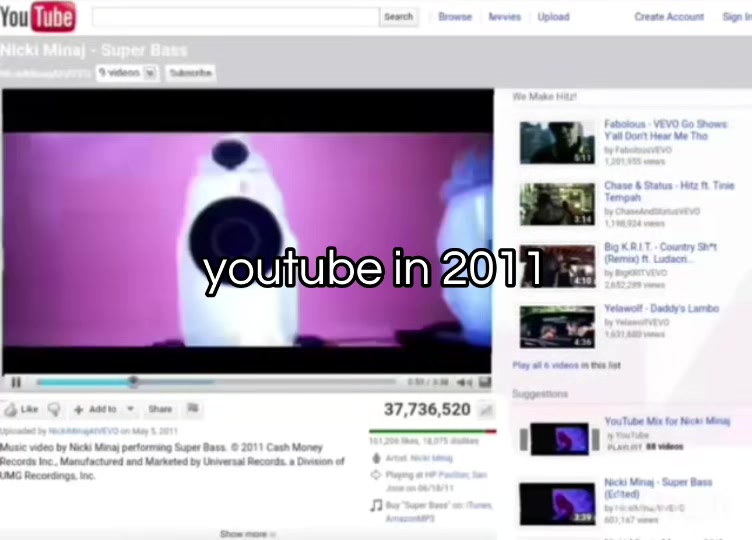Click the 37,736,520 view count
Screen dimensions: 752x540
click(427, 410)
